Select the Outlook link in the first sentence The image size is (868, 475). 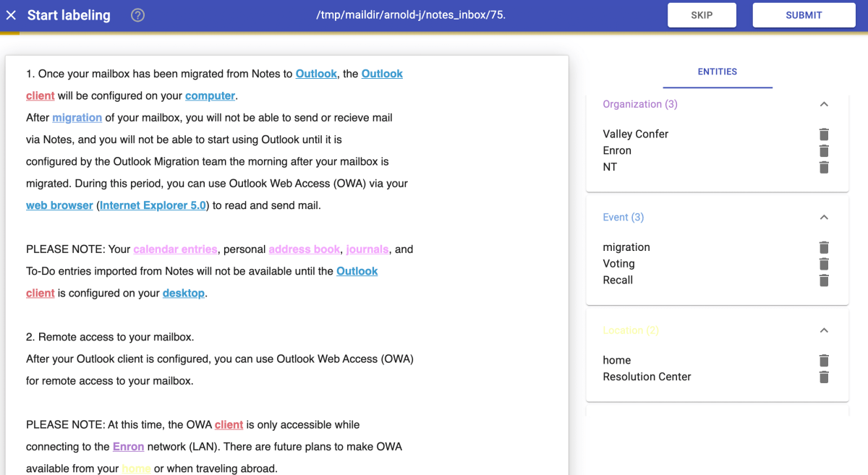316,73
